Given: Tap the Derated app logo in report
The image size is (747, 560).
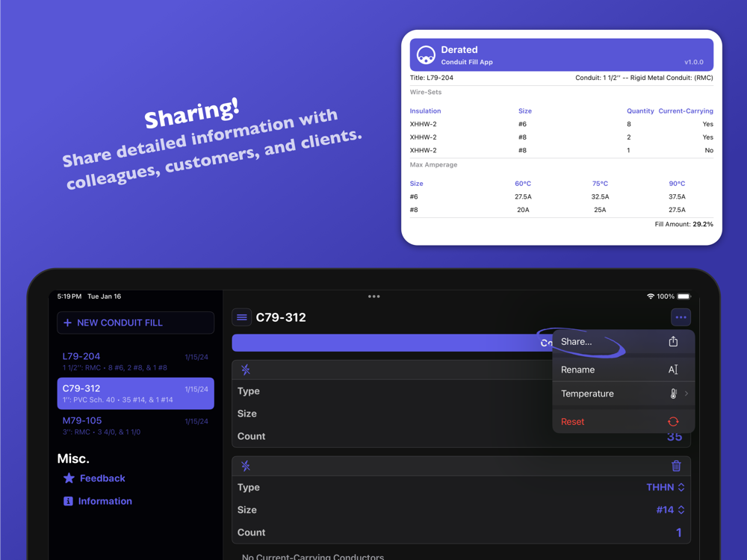Looking at the screenshot, I should click(x=426, y=55).
